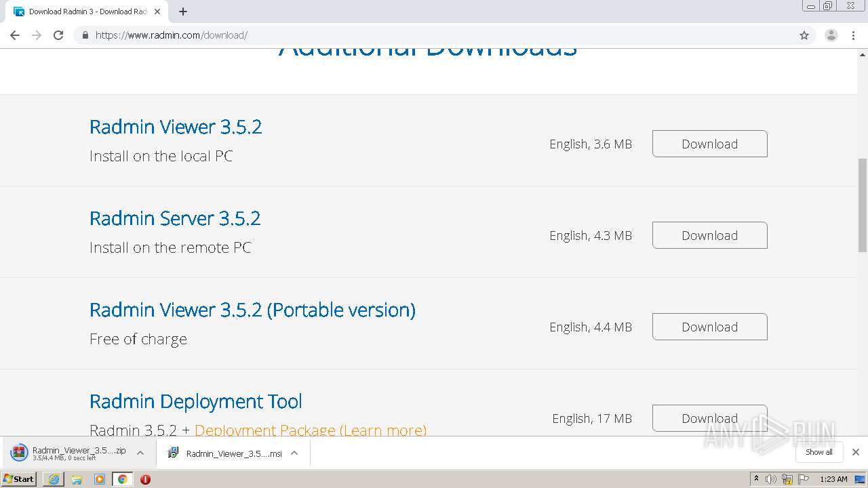Open the Chrome three-dot menu

click(x=853, y=35)
